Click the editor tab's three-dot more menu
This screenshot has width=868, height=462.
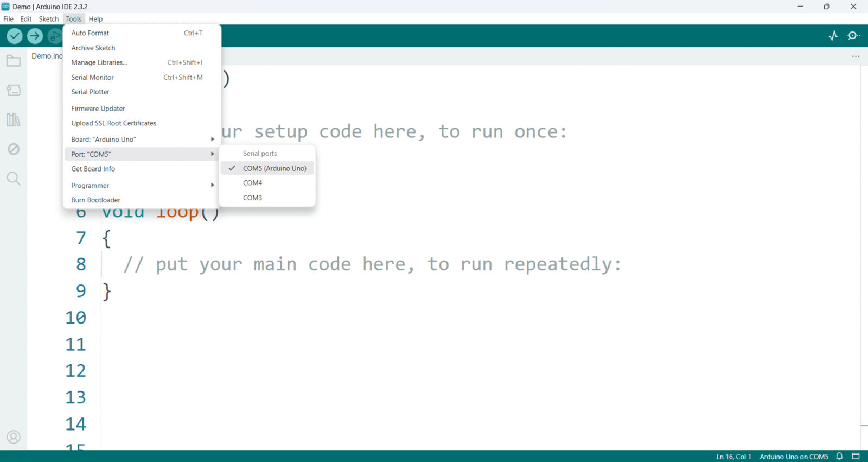(x=856, y=56)
